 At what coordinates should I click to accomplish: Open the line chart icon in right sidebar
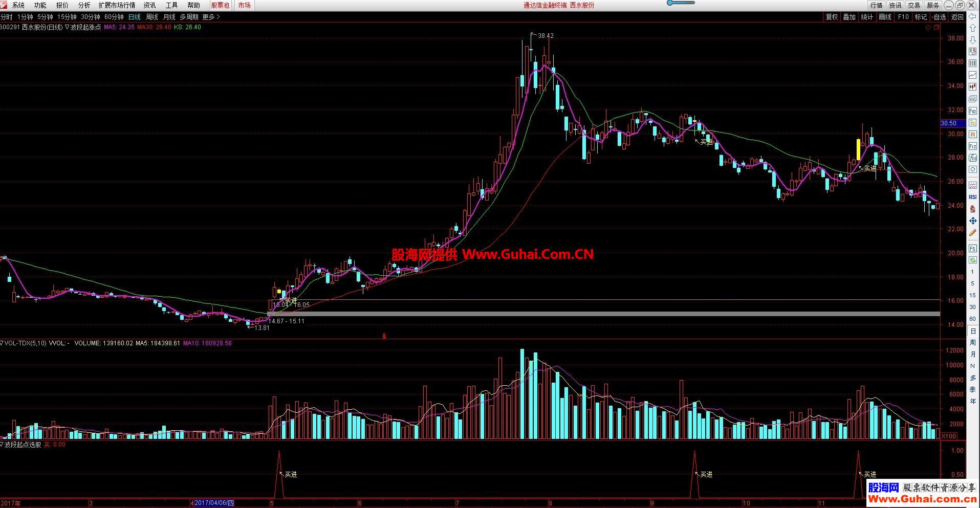tap(972, 75)
